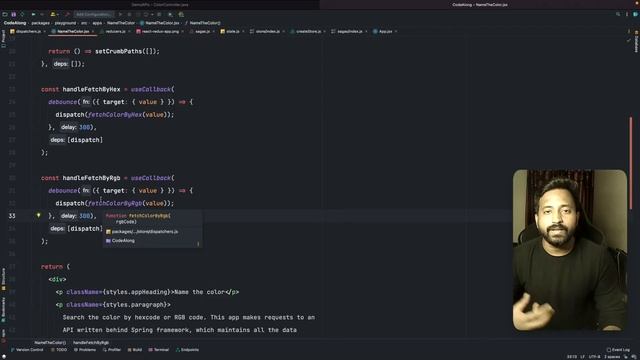Viewport: 640px width, 360px height.
Task: Toggle the Structure tool window stripe
Action: click(3, 279)
